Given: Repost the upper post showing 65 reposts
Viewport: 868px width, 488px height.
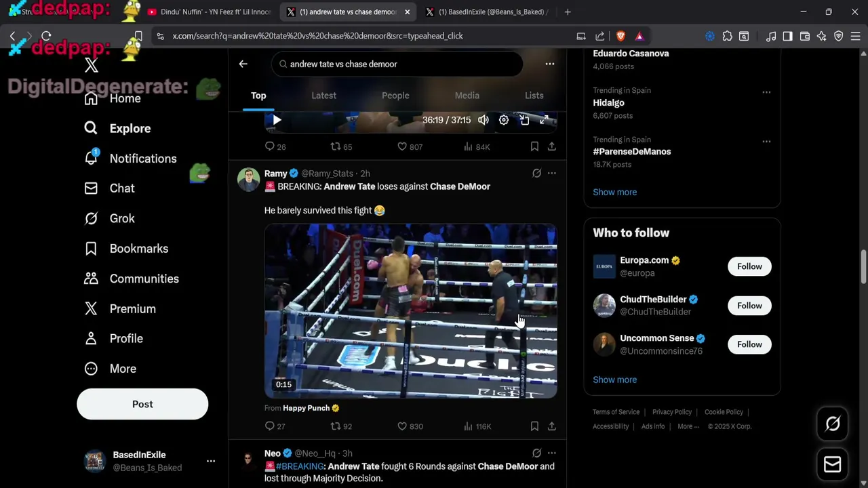Looking at the screenshot, I should point(341,146).
